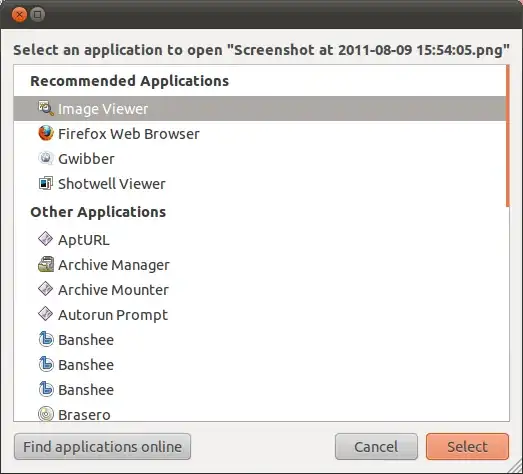Viewport: 523px width, 474px height.
Task: Click the 'Find applications online' button
Action: [102, 447]
